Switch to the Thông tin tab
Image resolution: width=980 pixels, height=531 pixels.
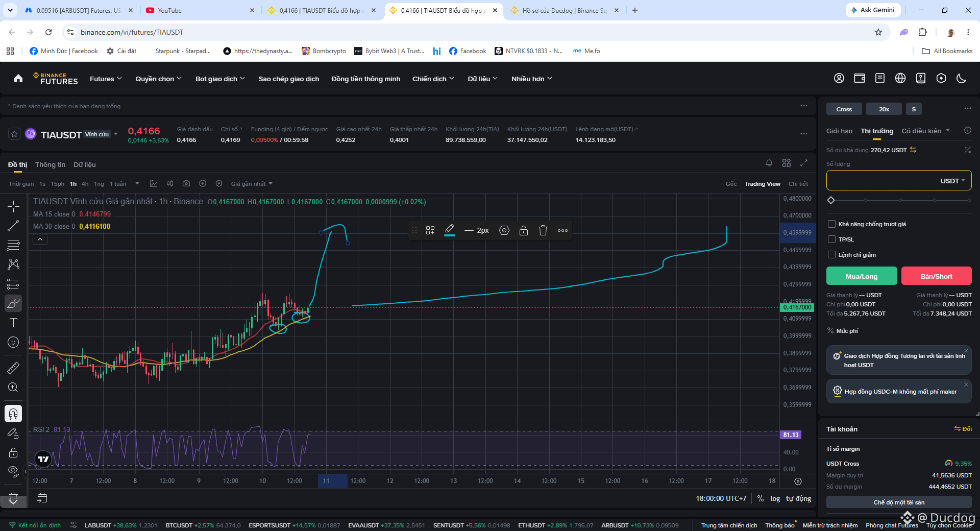click(50, 164)
